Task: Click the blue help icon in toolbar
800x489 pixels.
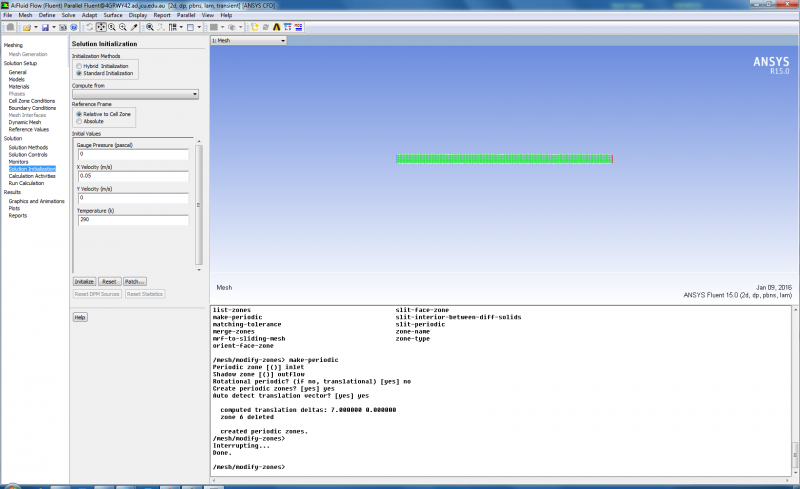Action: 74,27
